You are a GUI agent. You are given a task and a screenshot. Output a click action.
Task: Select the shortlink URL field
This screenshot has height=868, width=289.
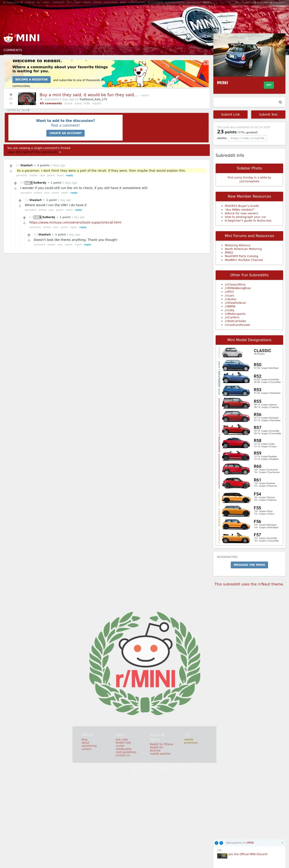[x=248, y=138]
